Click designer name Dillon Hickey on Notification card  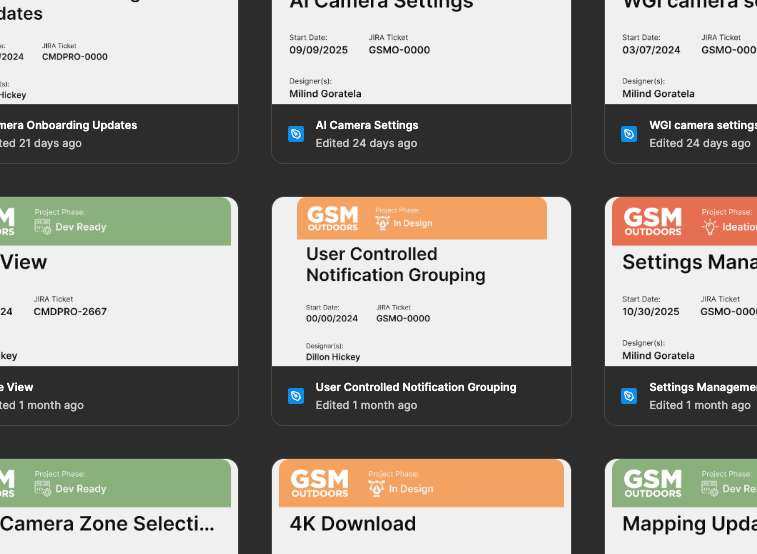pyautogui.click(x=333, y=357)
